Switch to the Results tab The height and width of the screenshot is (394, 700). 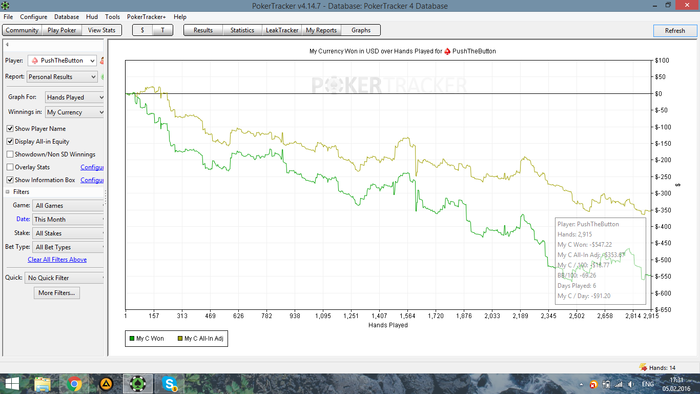click(x=203, y=30)
